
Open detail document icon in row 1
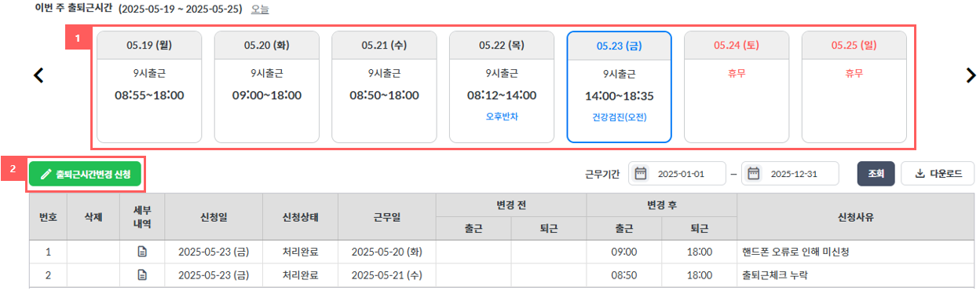(142, 252)
